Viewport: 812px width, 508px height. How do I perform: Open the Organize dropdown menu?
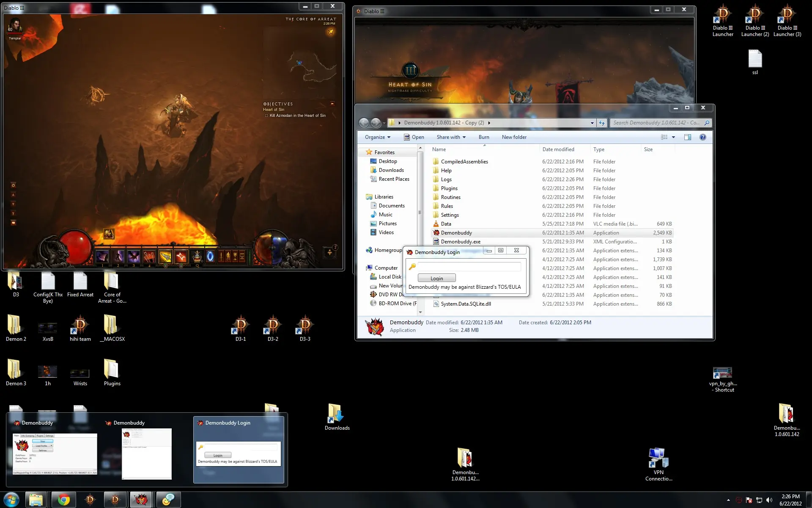pyautogui.click(x=377, y=137)
